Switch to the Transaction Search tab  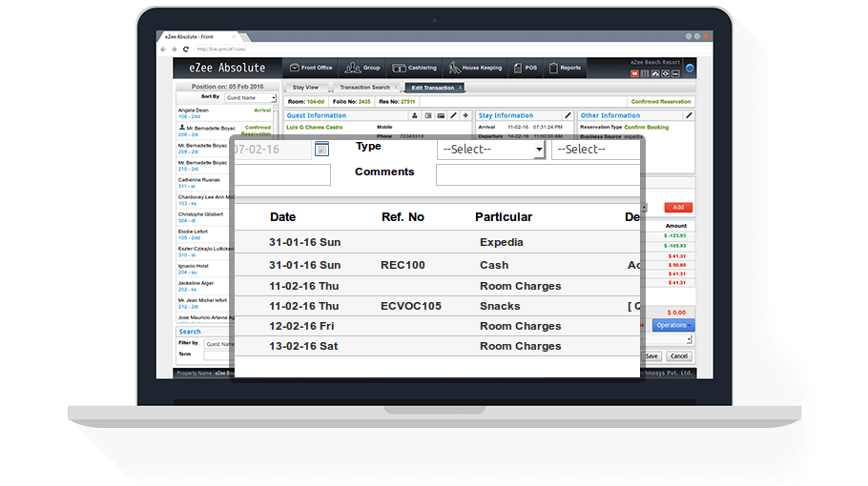click(364, 88)
